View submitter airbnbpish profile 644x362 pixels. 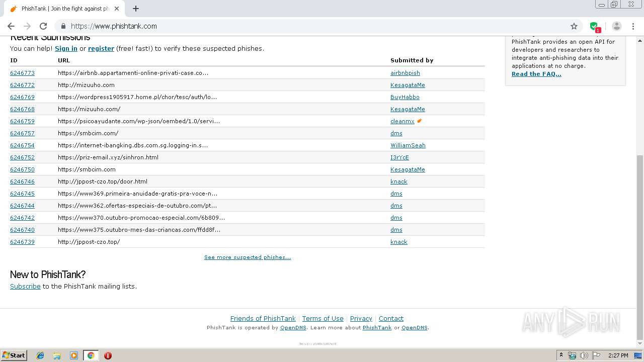click(405, 73)
